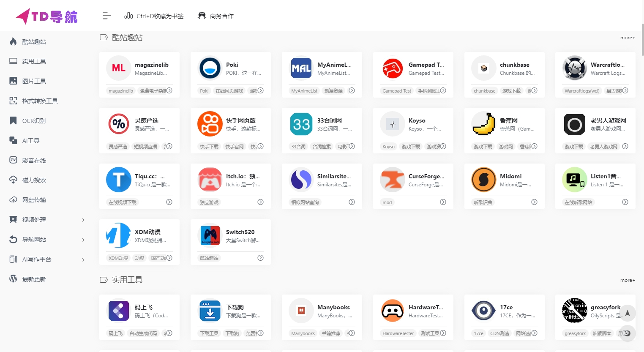Open the HardwareTester gamepad icon
This screenshot has width=644, height=352.
393,311
